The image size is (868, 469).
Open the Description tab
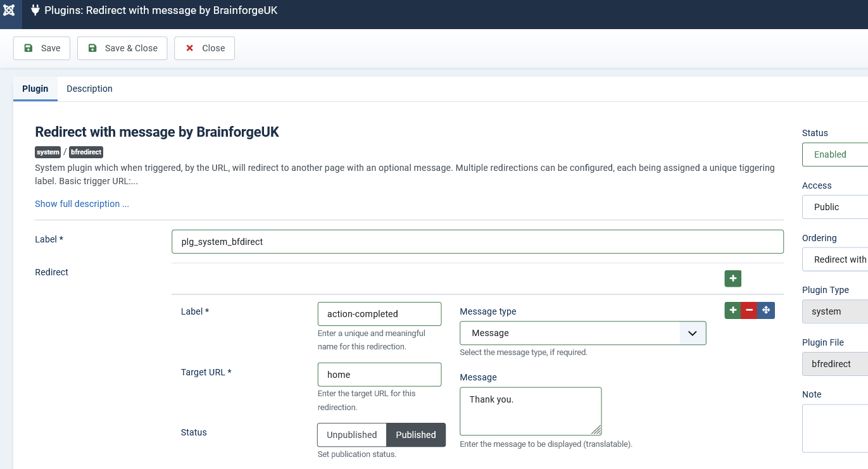coord(89,89)
